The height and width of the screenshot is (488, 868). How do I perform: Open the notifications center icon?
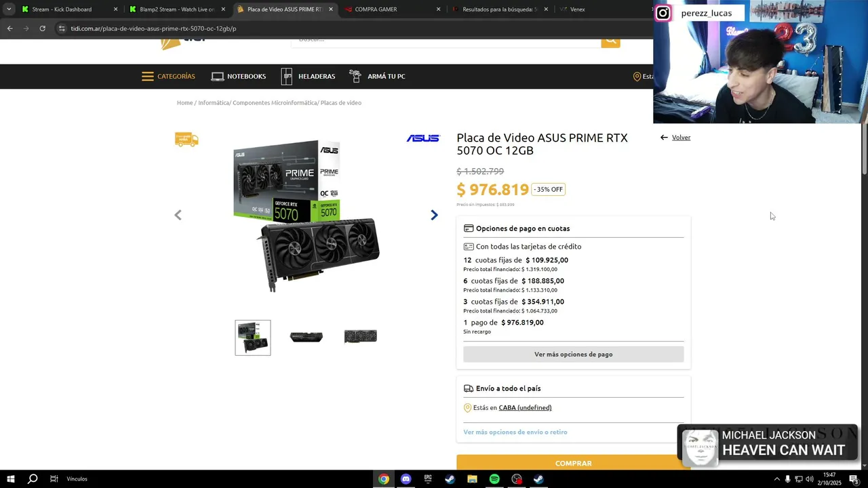[x=854, y=479]
